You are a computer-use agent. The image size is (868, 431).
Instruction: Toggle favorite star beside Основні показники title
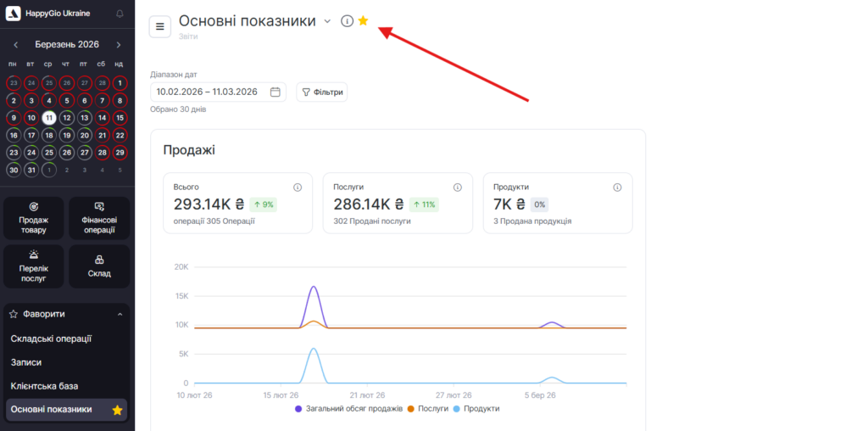click(363, 21)
